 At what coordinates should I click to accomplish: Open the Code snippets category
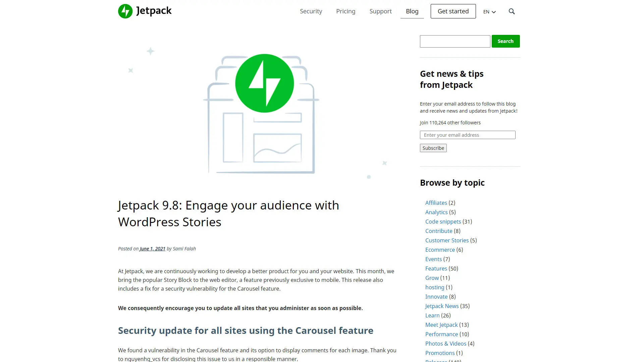coord(443,221)
